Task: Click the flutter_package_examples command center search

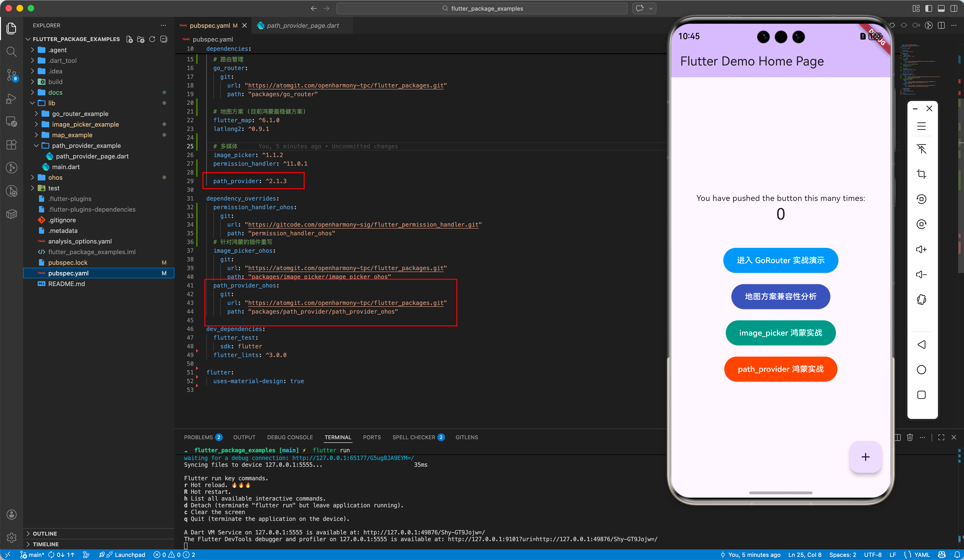Action: 482,8
